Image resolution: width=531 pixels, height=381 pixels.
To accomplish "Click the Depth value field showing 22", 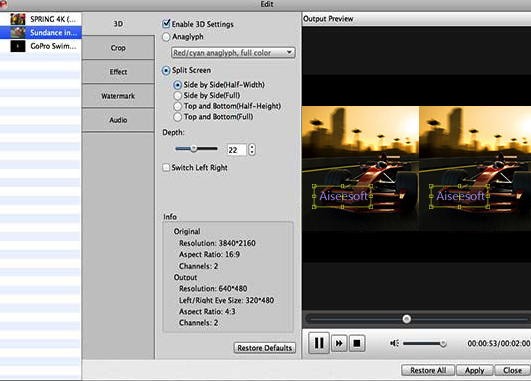I will [236, 150].
